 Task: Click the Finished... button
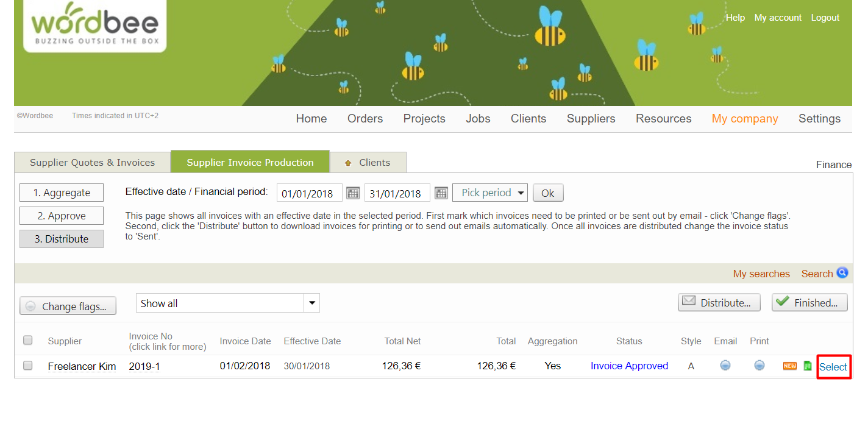(x=809, y=303)
